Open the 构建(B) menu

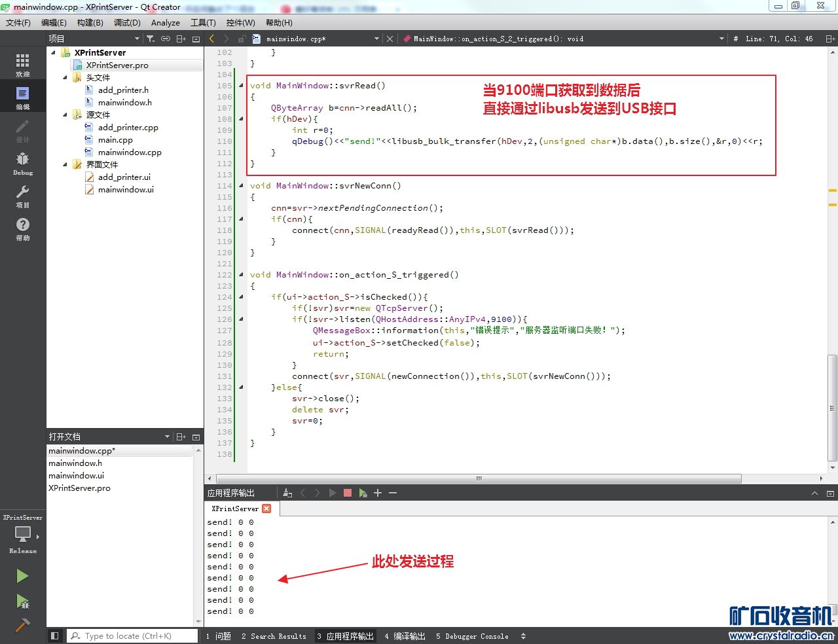90,22
